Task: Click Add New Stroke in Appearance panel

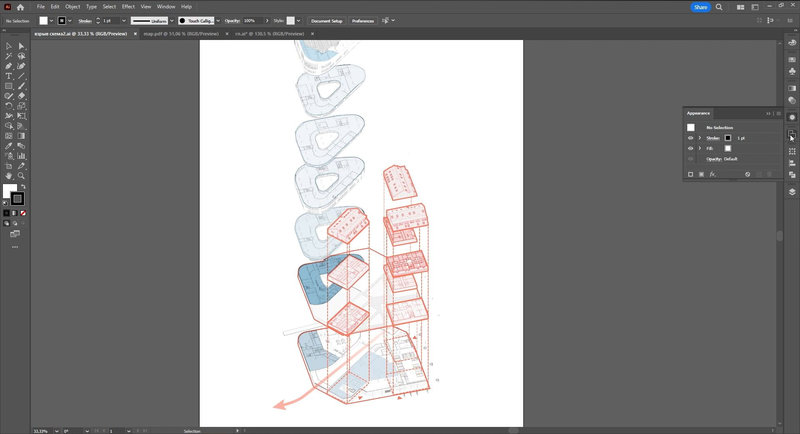Action: [691, 174]
